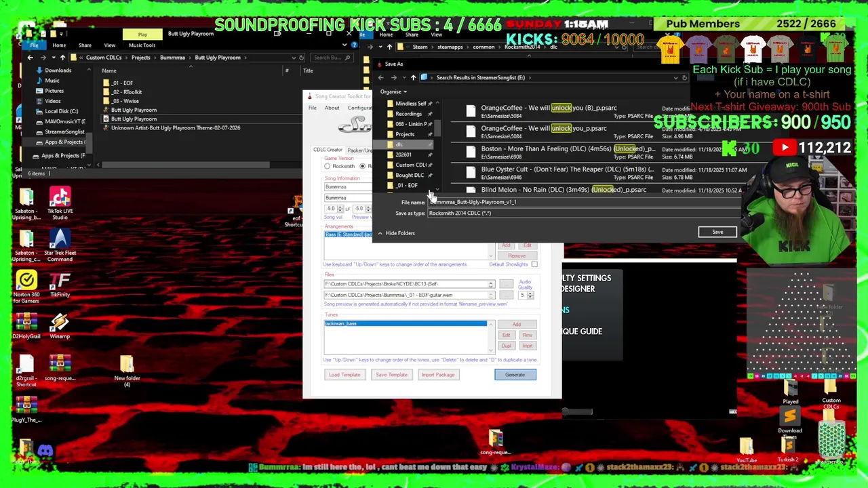Click the Import Package button
The image size is (868, 488).
pos(438,375)
